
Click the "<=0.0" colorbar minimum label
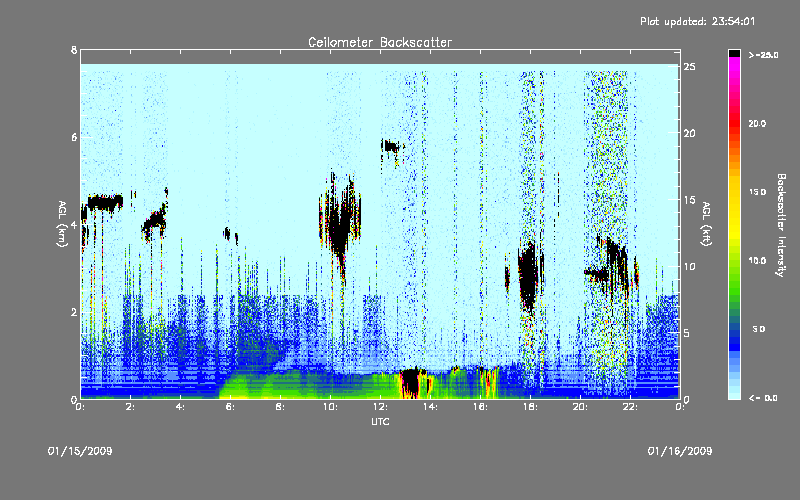tap(763, 398)
